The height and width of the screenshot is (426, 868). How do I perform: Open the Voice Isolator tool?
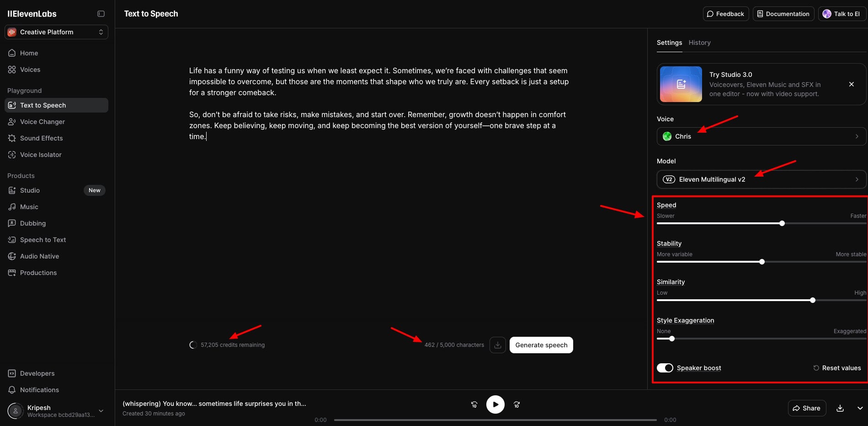(x=41, y=155)
